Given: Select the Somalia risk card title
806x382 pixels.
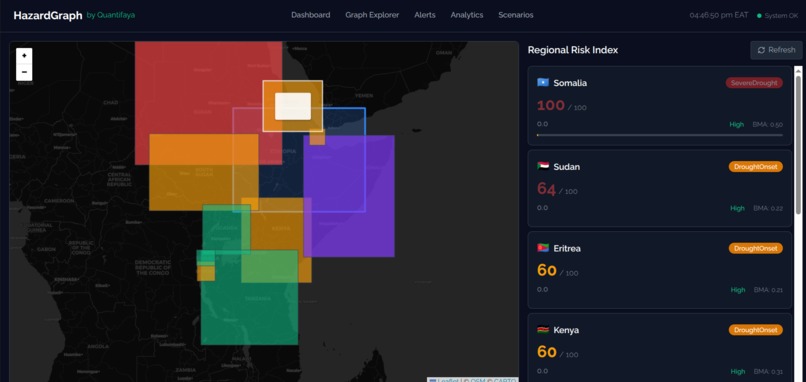Looking at the screenshot, I should (x=570, y=83).
